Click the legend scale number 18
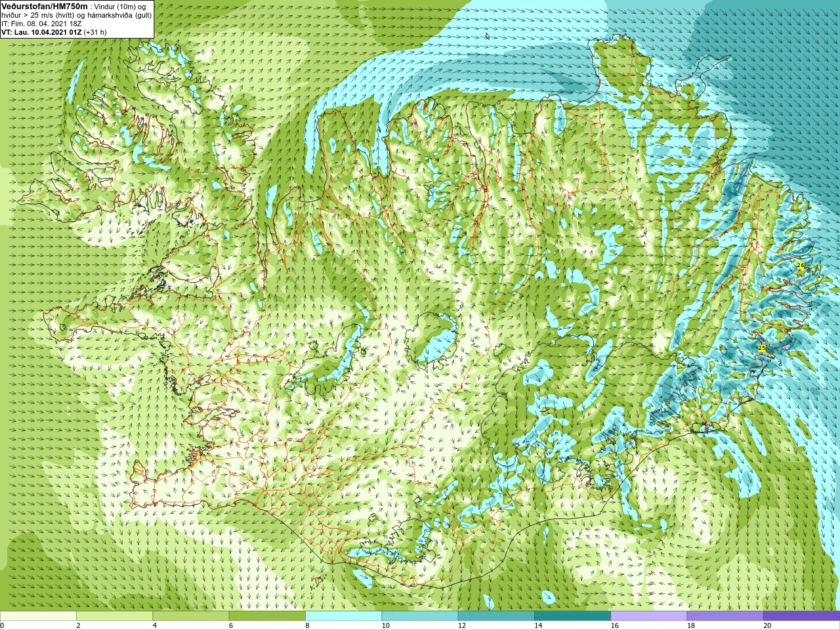Screen dimensions: 840x630 point(691,625)
